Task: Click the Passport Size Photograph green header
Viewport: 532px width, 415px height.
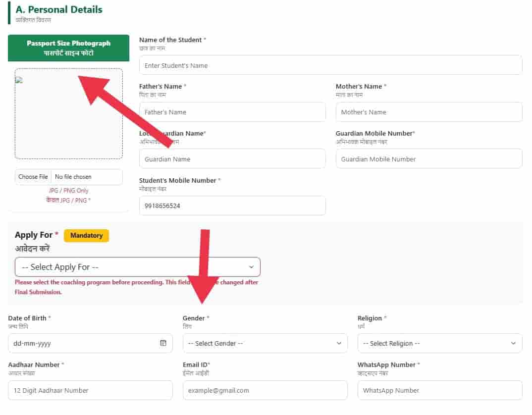Action: click(68, 48)
